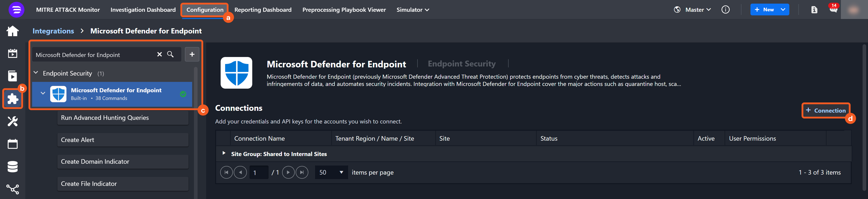Click the wrench and screwdriver tools icon
This screenshot has height=199, width=868.
(12, 121)
